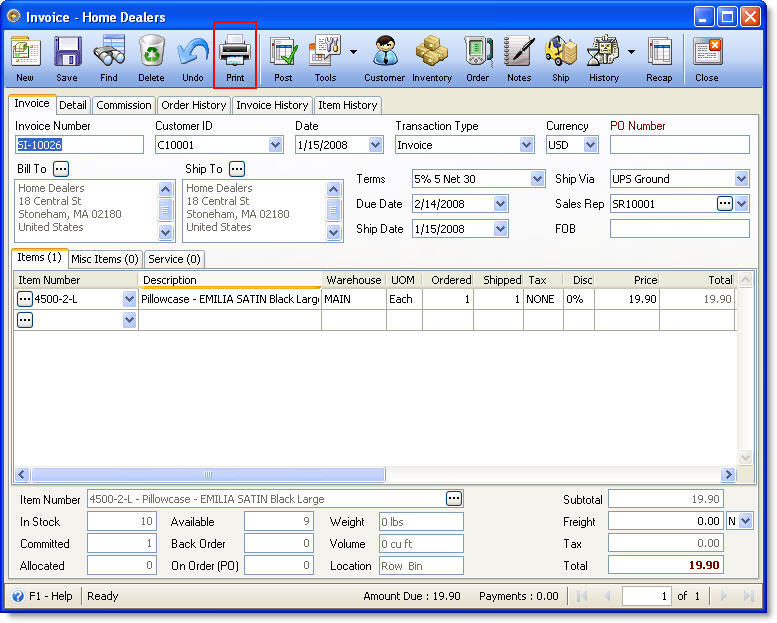The image size is (777, 623).
Task: Click the Ship forklift icon
Action: tap(561, 57)
